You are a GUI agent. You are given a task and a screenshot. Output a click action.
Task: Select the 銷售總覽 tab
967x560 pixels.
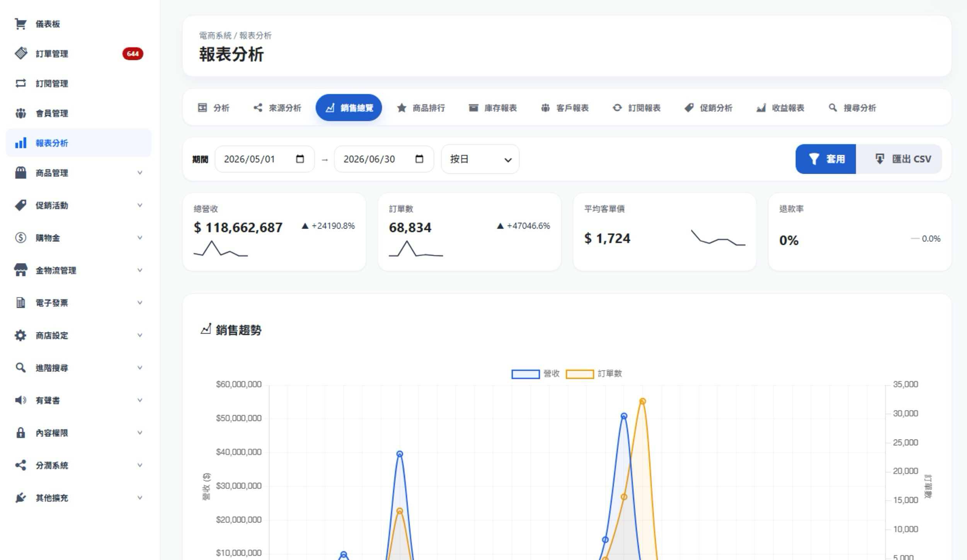[x=349, y=108]
